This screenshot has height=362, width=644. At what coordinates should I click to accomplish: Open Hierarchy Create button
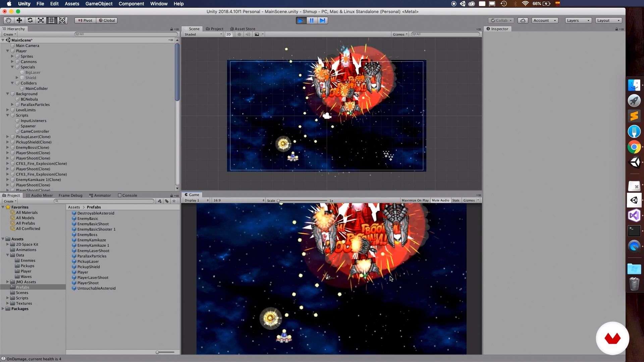click(x=9, y=34)
